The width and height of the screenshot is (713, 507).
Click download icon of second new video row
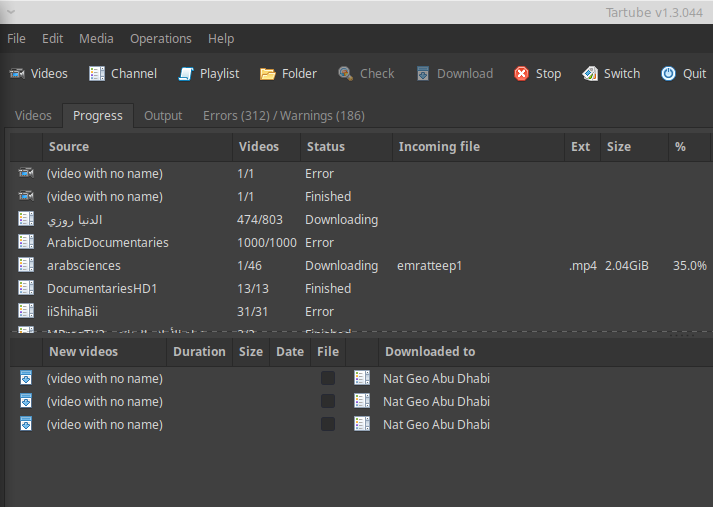pyautogui.click(x=26, y=401)
